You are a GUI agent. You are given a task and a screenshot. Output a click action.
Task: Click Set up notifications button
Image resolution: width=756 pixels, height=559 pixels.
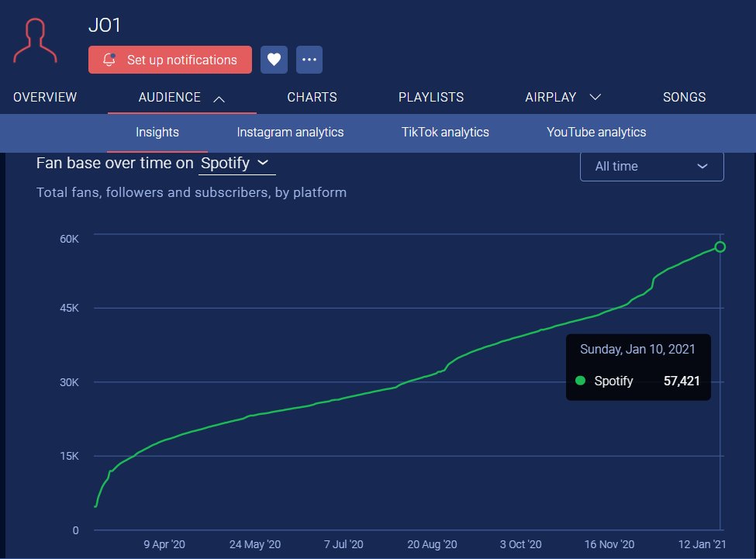point(170,60)
